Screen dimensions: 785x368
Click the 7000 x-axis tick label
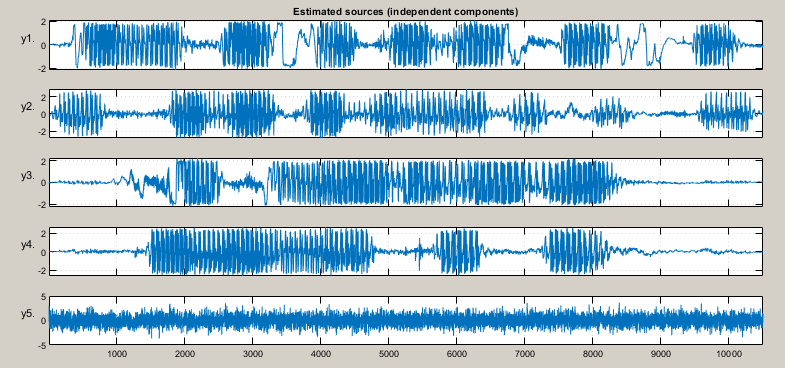(524, 354)
